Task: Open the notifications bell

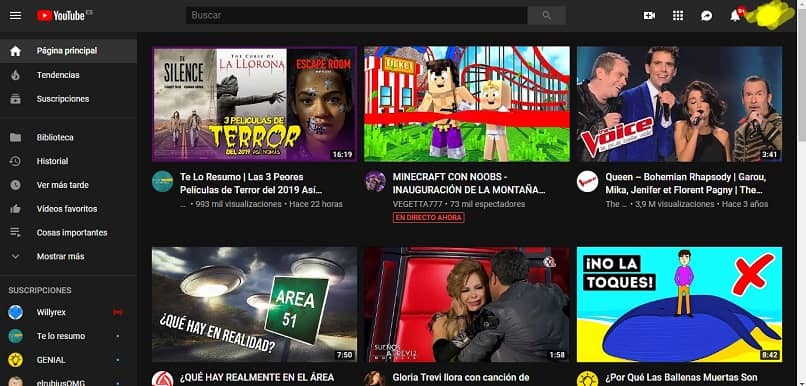Action: [735, 16]
